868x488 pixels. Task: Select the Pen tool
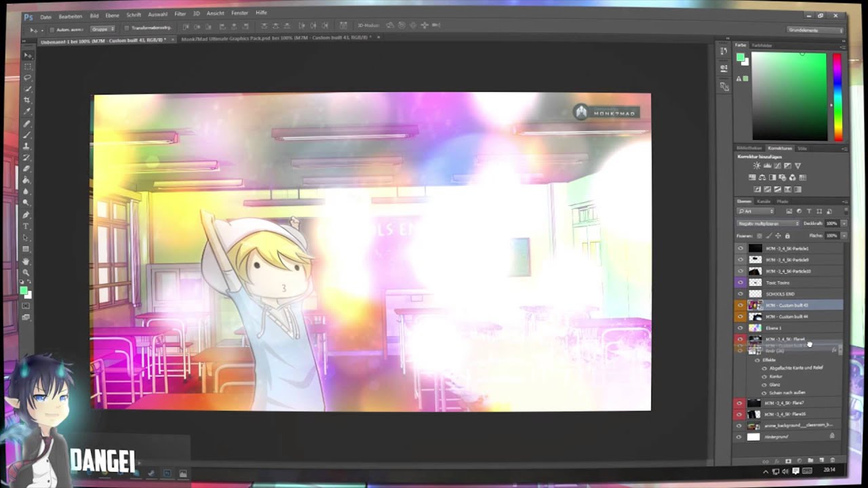coord(27,215)
